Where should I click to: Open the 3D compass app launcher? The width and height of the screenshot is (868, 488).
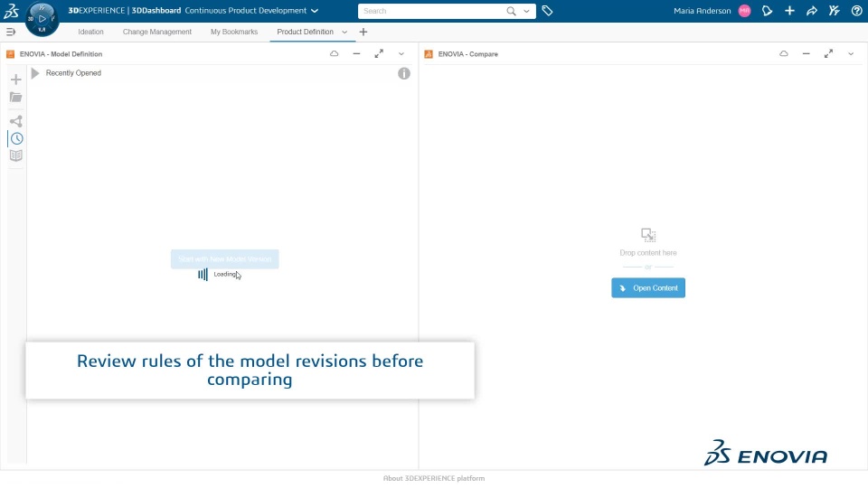(x=42, y=19)
